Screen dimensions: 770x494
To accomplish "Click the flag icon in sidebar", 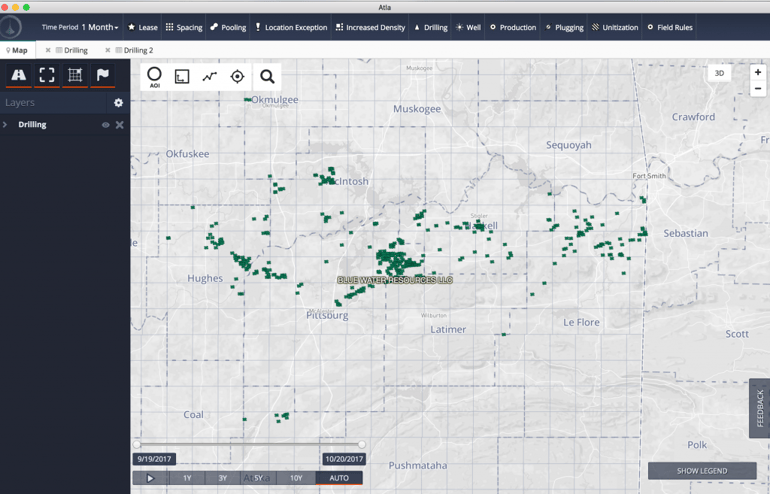I will (x=103, y=75).
